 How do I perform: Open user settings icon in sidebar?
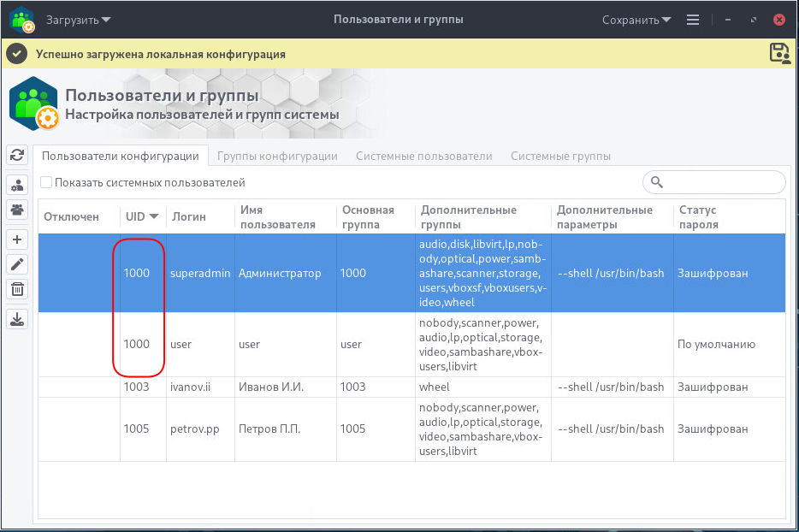click(x=17, y=185)
